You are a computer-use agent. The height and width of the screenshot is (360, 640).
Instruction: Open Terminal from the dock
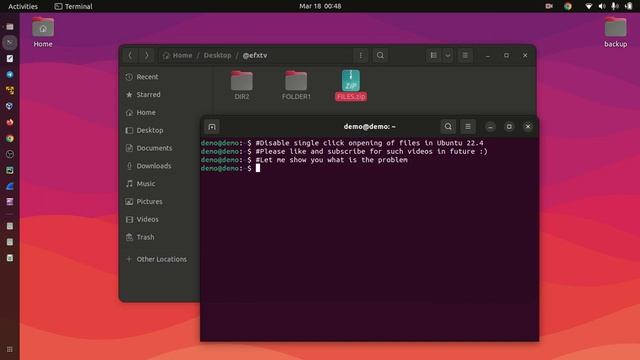point(10,42)
